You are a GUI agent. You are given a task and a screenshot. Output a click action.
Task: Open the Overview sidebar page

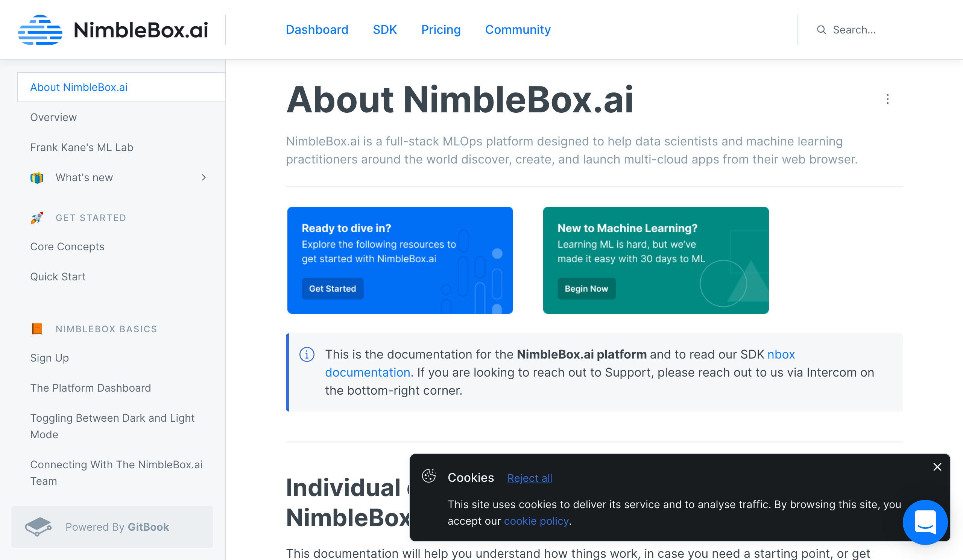tap(53, 117)
